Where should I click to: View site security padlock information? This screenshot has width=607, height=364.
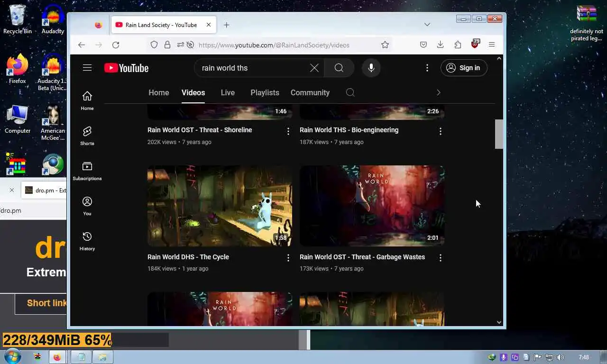point(167,45)
